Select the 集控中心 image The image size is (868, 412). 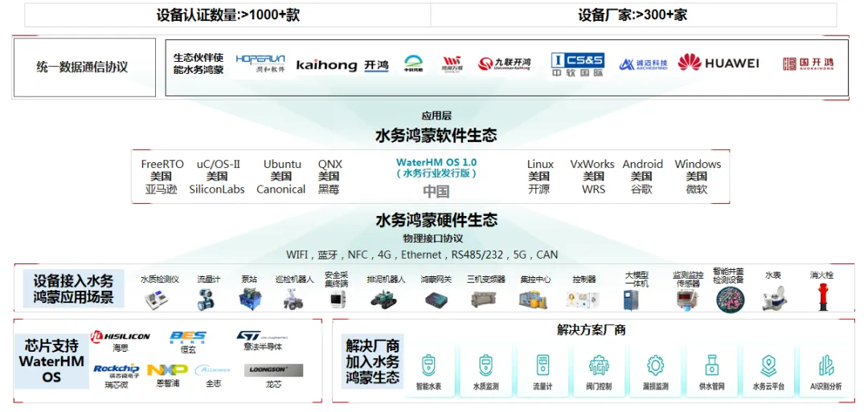tap(533, 300)
